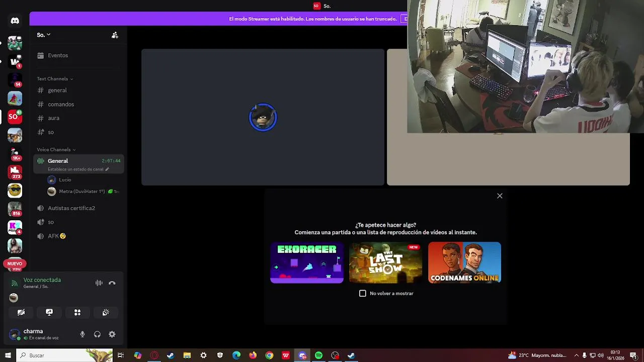The image size is (644, 362).
Task: Join the AFK voice channel
Action: (78, 236)
